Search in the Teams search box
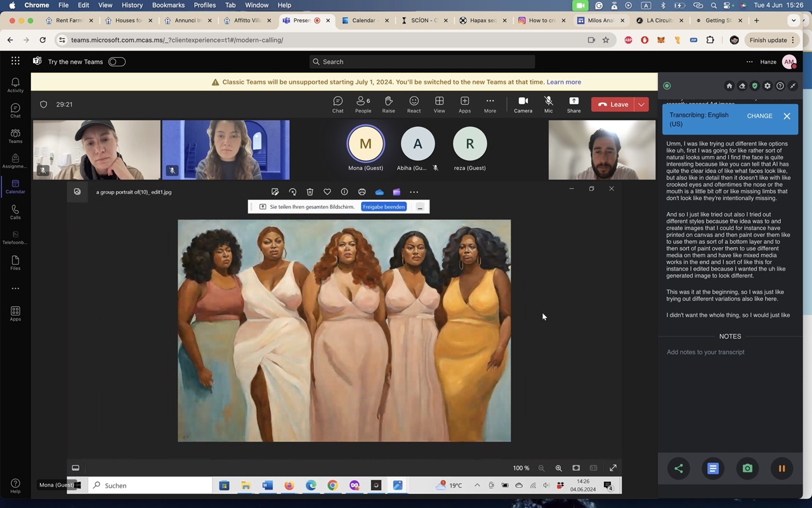 (422, 62)
